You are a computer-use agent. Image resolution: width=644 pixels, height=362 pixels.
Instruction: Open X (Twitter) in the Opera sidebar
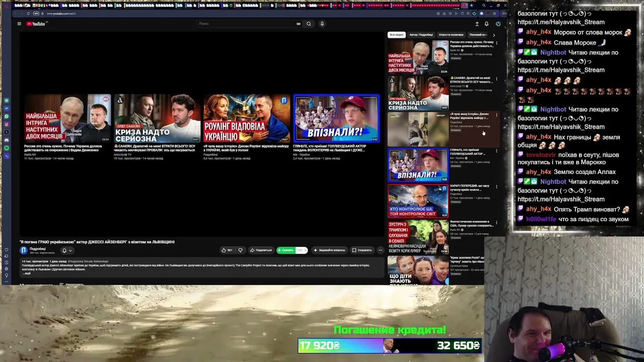pyautogui.click(x=7, y=132)
